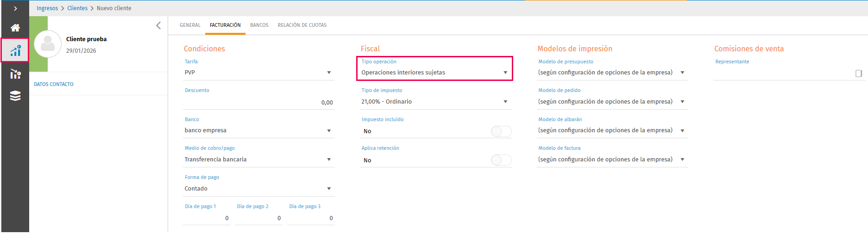Switch to the BANCOS tab
Screen dimensions: 868x234
coord(259,25)
